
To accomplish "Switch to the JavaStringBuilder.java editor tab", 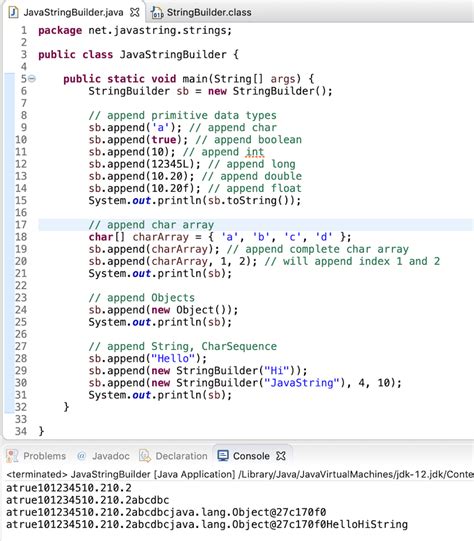I will click(73, 12).
